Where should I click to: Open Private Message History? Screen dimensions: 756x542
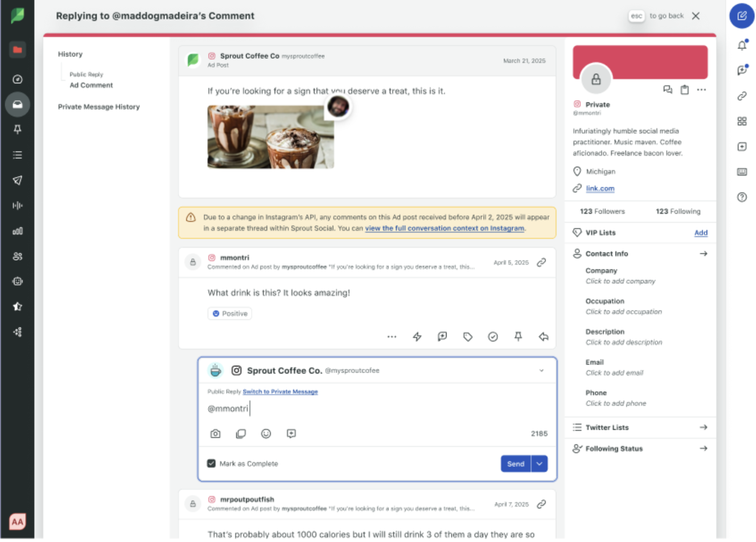coord(99,107)
